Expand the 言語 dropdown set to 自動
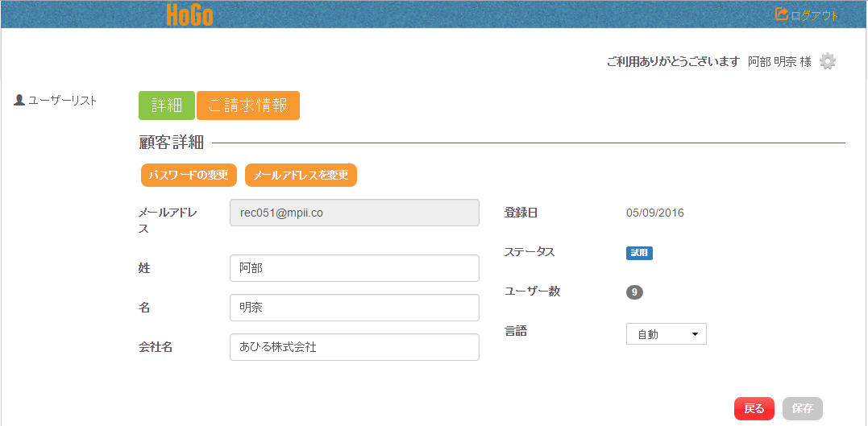 click(666, 334)
